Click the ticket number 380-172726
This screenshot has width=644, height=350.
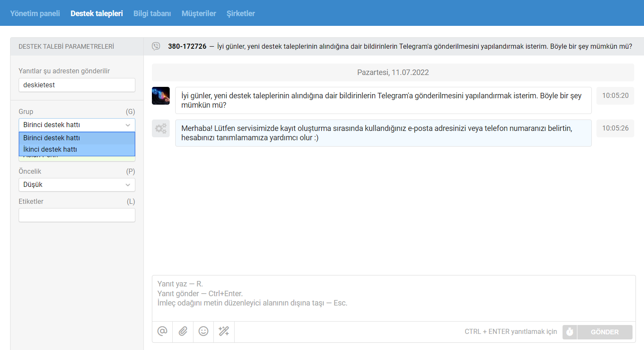tap(187, 46)
